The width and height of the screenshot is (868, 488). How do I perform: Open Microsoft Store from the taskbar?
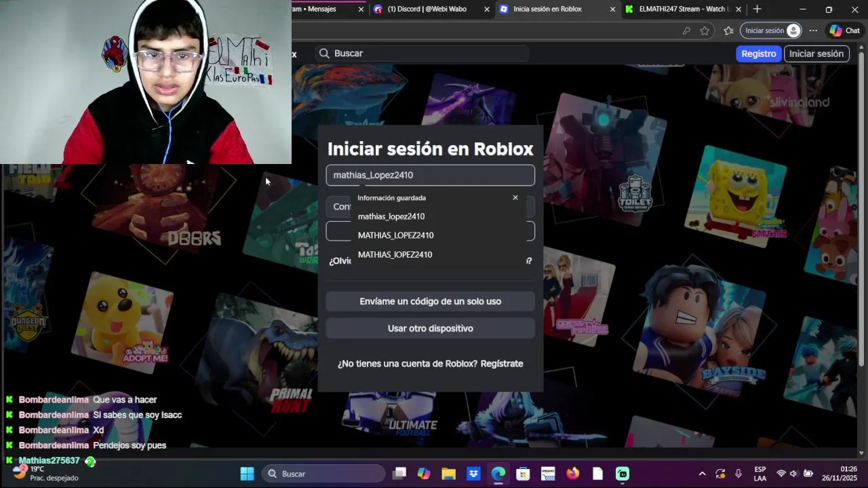(x=523, y=474)
